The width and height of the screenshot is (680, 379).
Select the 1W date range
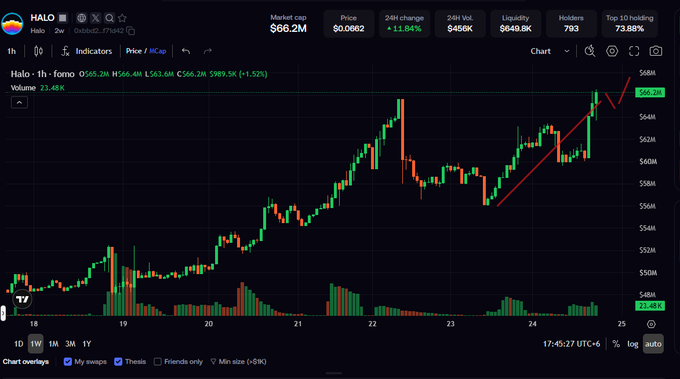pyautogui.click(x=36, y=344)
